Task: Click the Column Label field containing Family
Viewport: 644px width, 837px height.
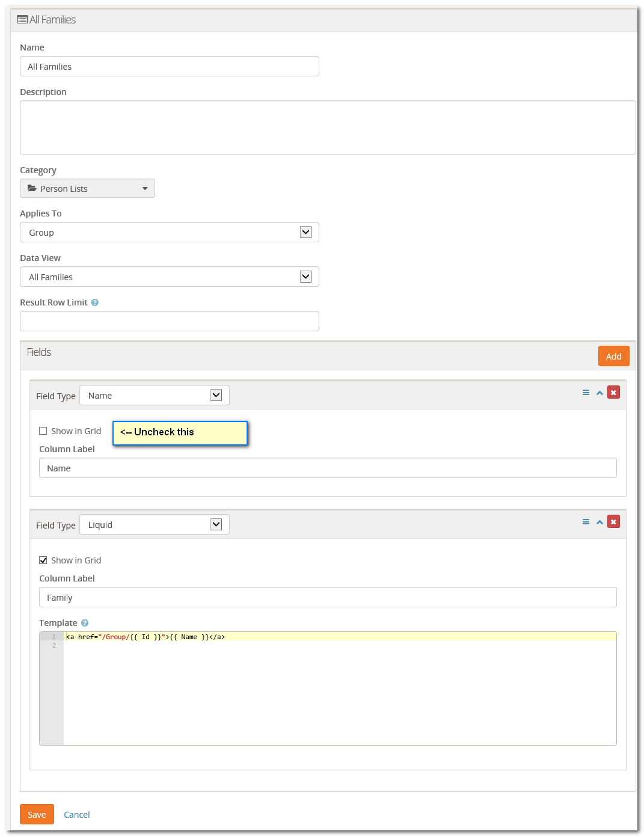Action: (x=327, y=597)
